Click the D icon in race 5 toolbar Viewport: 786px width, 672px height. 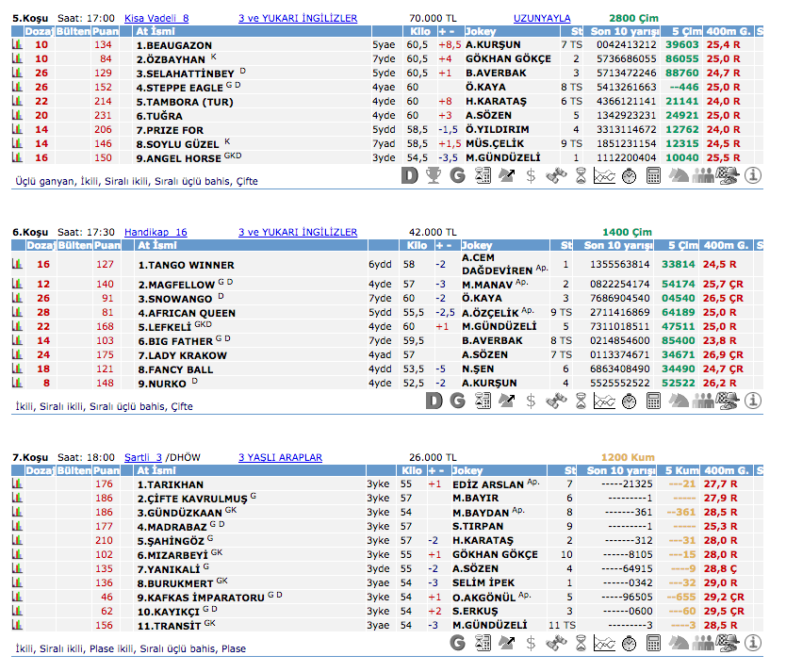click(409, 174)
